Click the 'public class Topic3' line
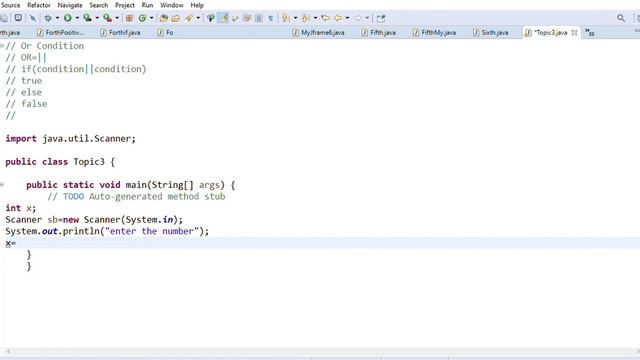Viewport: 640px width, 360px height. tap(60, 162)
